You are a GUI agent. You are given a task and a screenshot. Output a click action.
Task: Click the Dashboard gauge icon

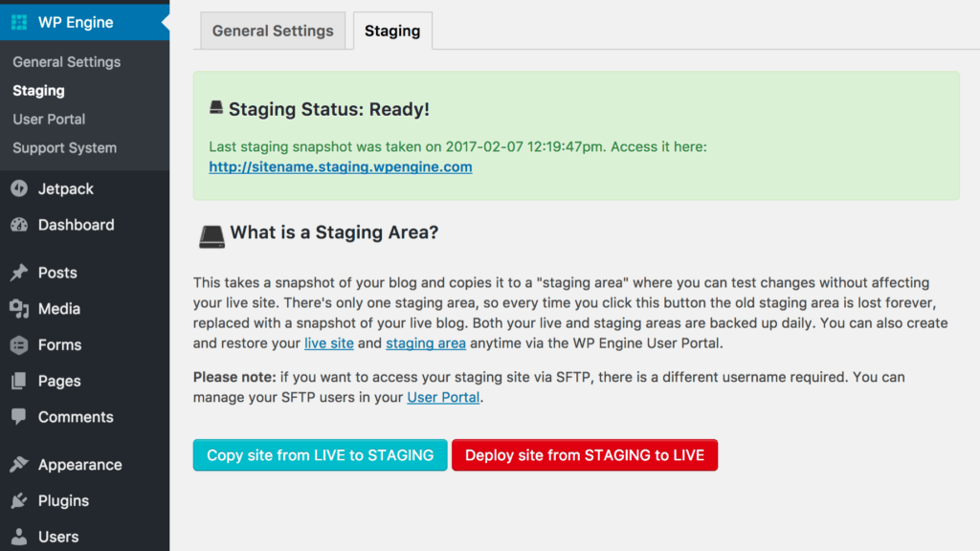(x=19, y=225)
